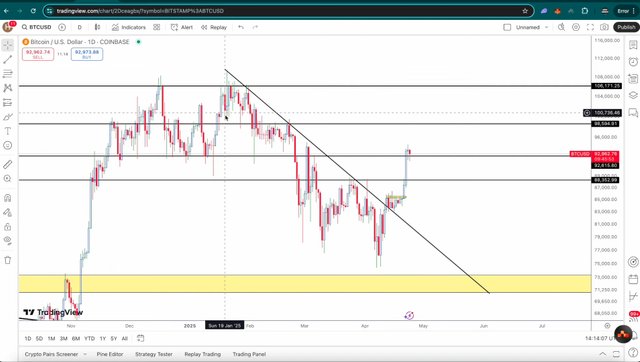The width and height of the screenshot is (640, 362).
Task: Select the ruler measure tool
Action: (x=7, y=164)
